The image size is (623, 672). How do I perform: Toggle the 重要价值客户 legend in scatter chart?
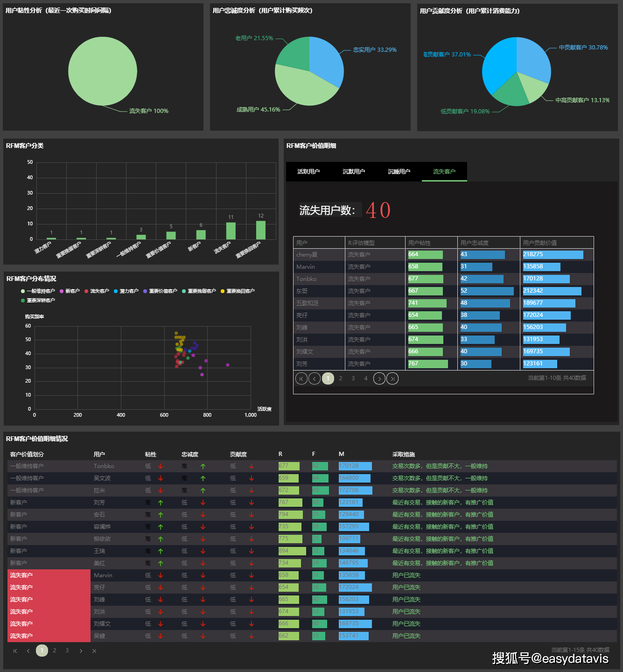point(160,291)
